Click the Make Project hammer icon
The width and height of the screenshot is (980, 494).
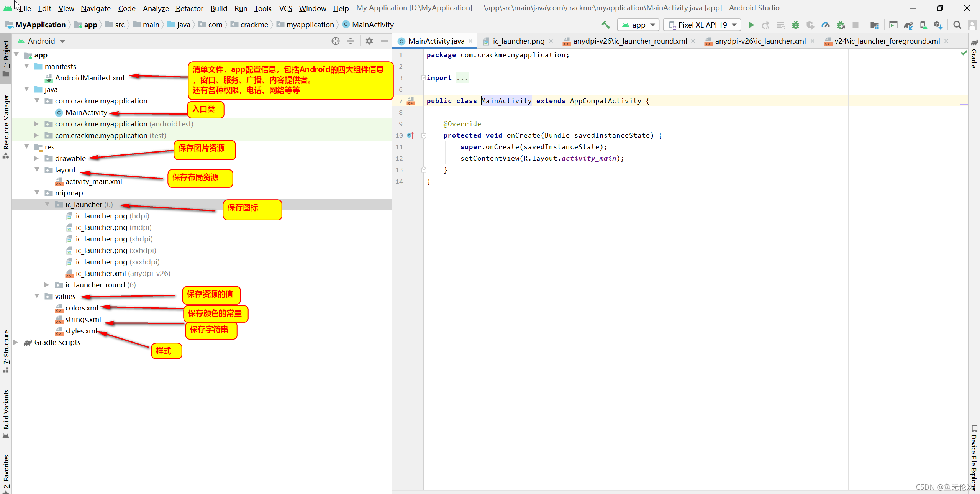coord(605,25)
